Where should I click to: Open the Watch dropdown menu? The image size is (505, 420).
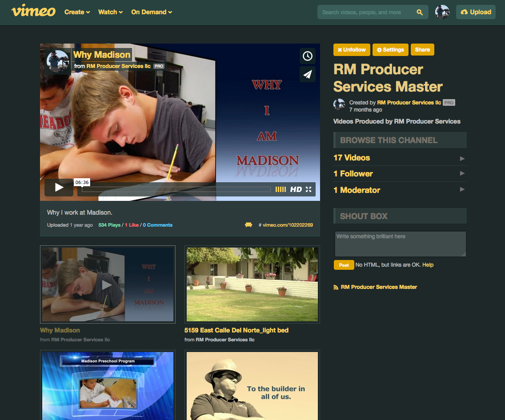tap(110, 12)
